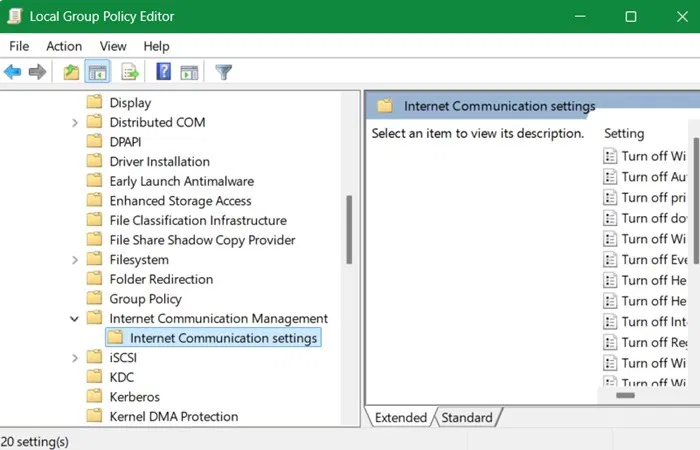
Task: Select the Kernel DMA Protection folder
Action: pyautogui.click(x=173, y=417)
